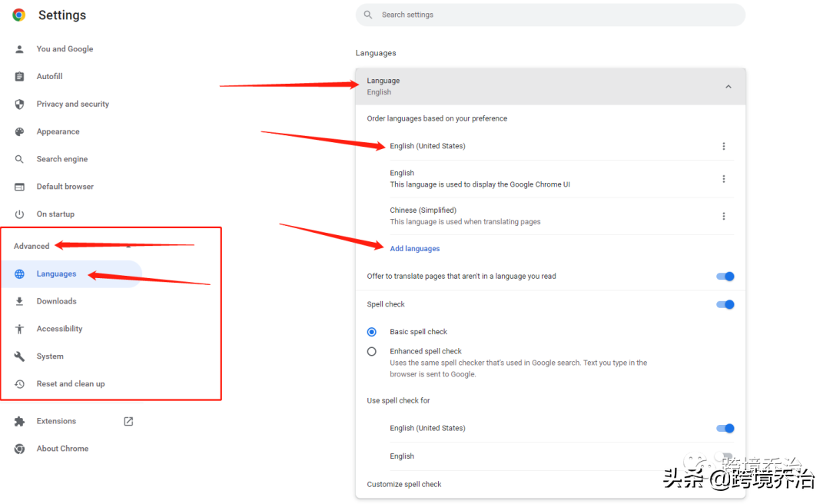830x504 pixels.
Task: Click the Chinese (Simplified) language entry
Action: coord(562,216)
